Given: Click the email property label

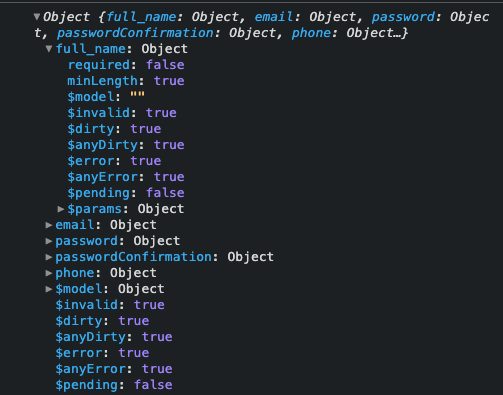Looking at the screenshot, I should pyautogui.click(x=75, y=225).
